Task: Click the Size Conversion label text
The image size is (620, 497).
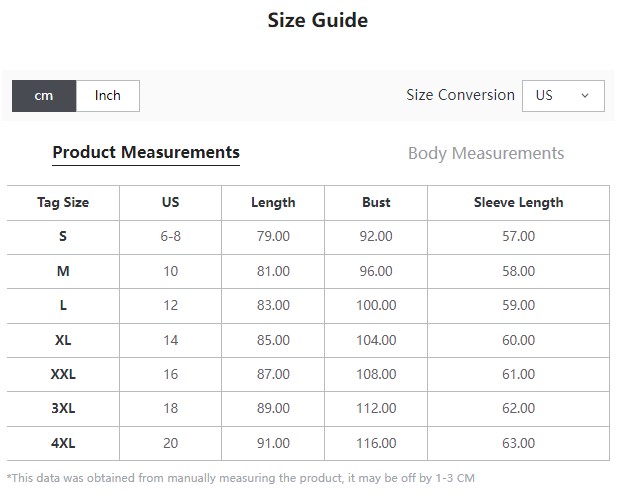Action: [461, 95]
